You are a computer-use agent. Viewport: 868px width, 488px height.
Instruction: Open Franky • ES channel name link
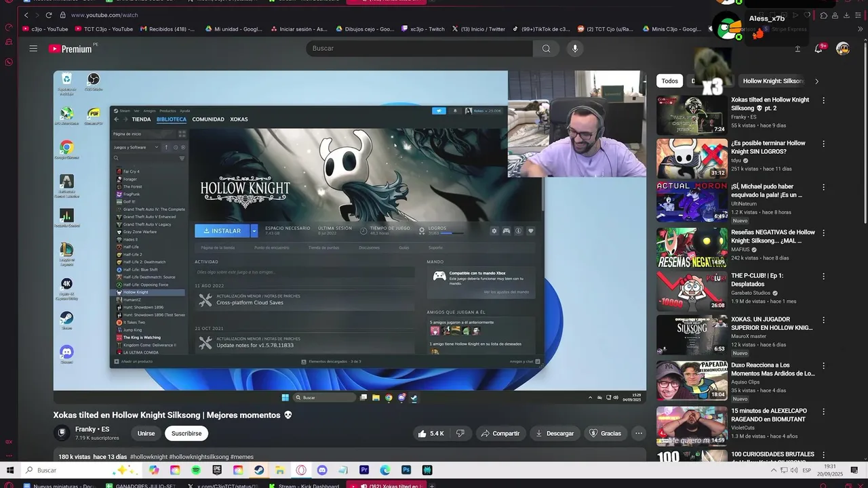(92, 429)
